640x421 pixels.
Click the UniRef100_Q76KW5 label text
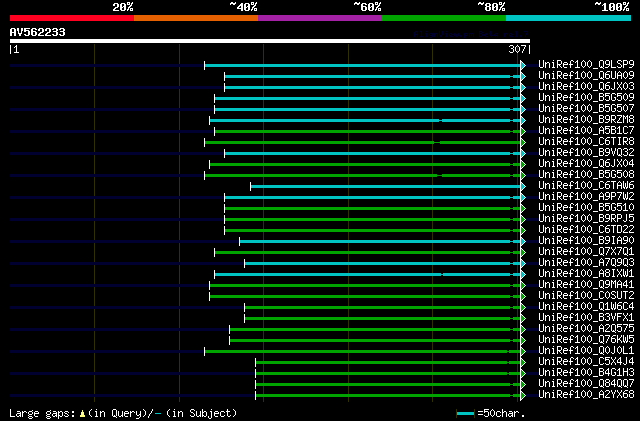coord(586,340)
